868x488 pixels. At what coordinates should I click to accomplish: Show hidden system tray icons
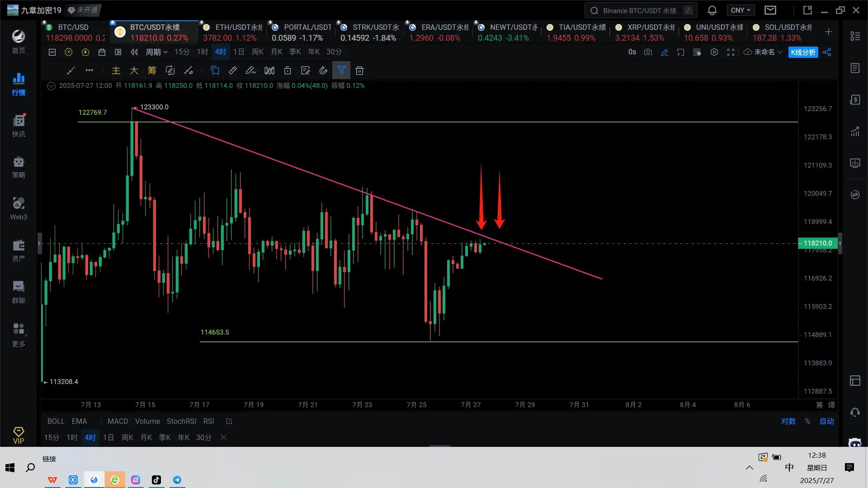pyautogui.click(x=749, y=468)
